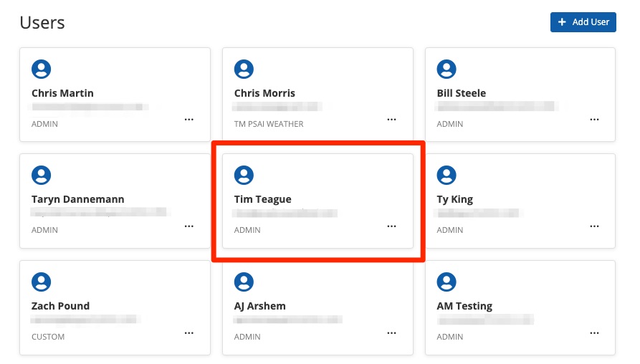Open the Tim Teague options menu
640x364 pixels.
(391, 226)
